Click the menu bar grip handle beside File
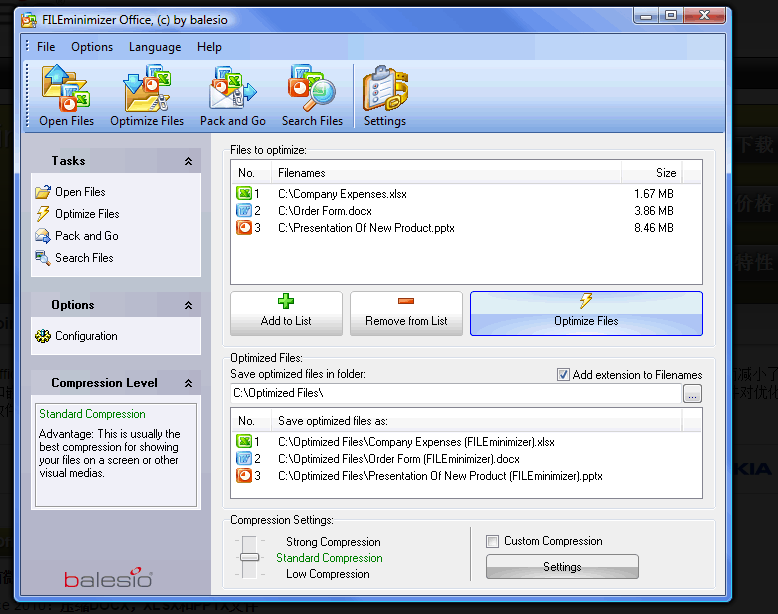The width and height of the screenshot is (778, 614). 27,46
